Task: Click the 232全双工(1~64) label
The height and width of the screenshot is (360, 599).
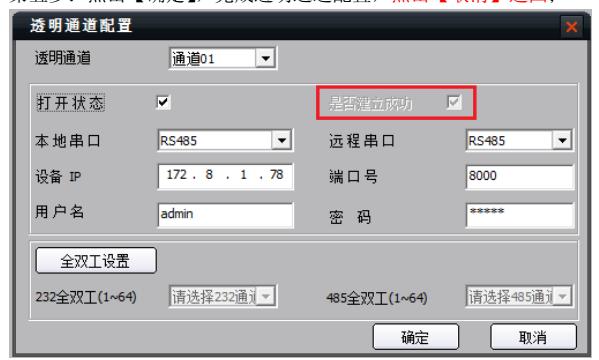Action: 86,297
